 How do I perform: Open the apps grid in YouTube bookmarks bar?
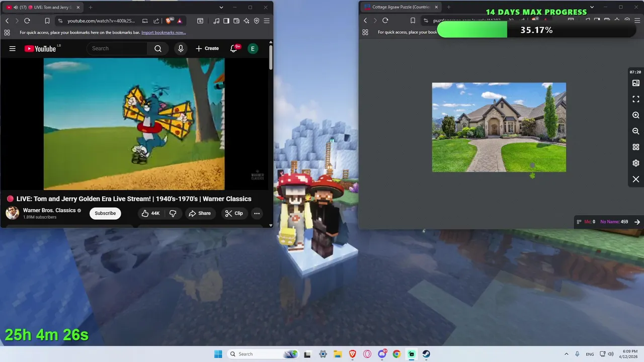[x=7, y=33]
